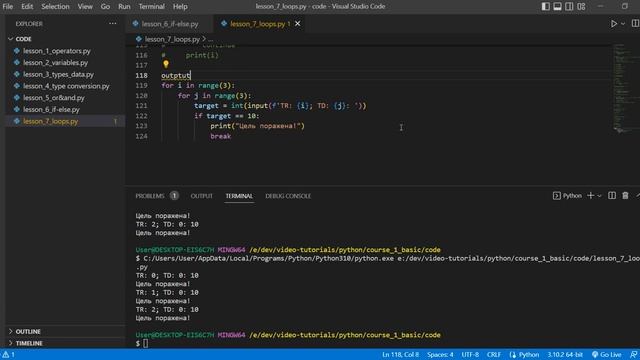
Task: Switch to lesson_6_if-else.py editor tab
Action: 170,24
